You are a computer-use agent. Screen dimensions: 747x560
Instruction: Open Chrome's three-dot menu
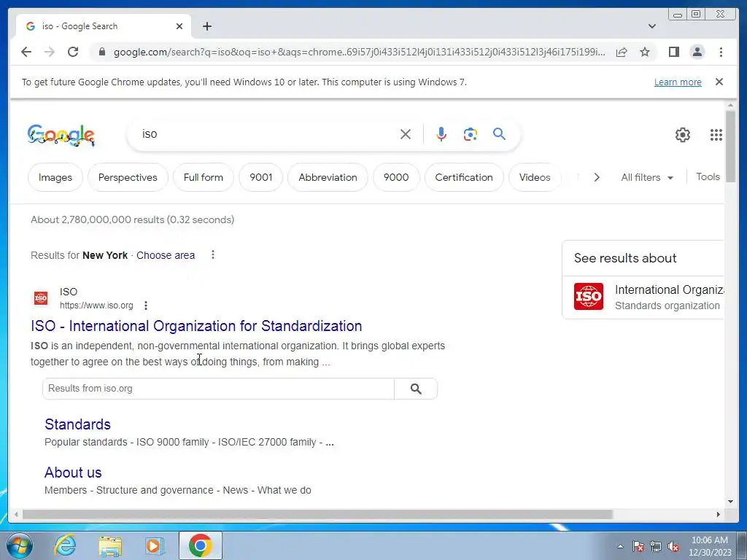click(721, 52)
